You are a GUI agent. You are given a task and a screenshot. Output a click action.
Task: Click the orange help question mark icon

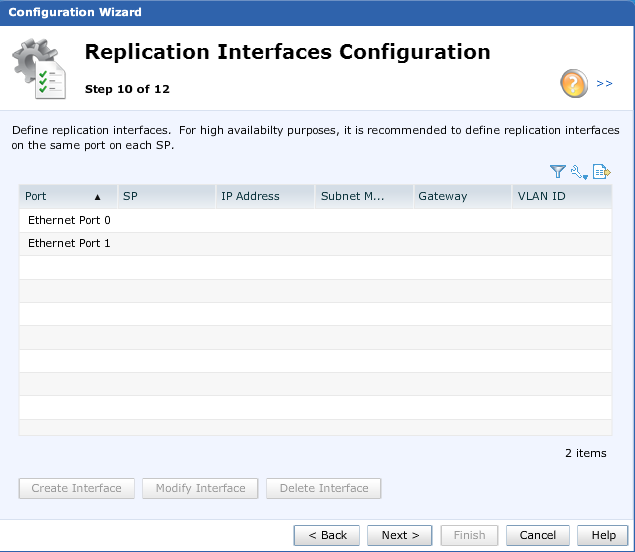click(x=573, y=84)
